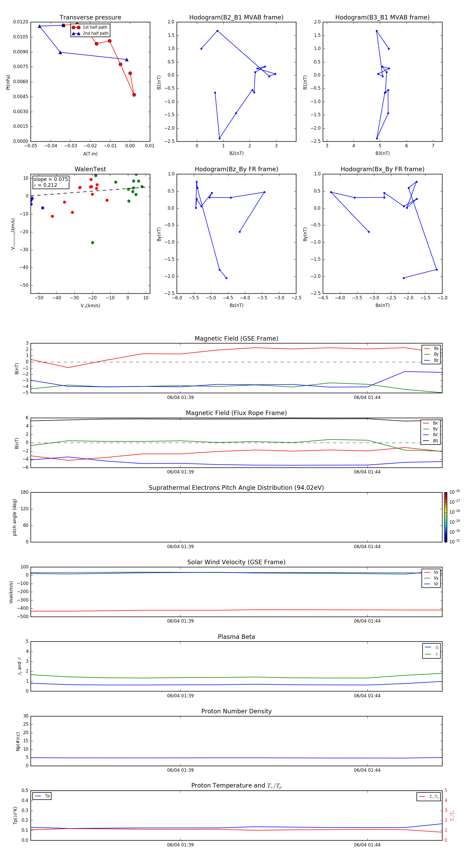Screen dimensions: 473x868
Task: Click the green β legend entry in Plasma Beta
Action: [431, 654]
